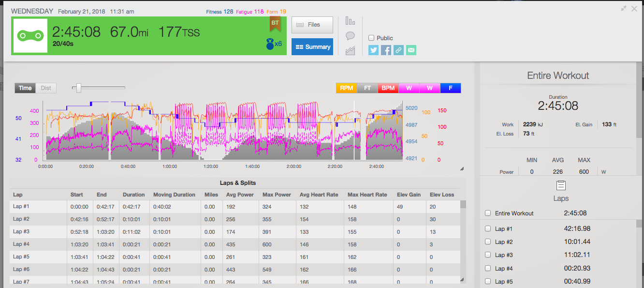The width and height of the screenshot is (644, 288).
Task: Toggle the orange RPM channel swatch
Action: click(x=346, y=88)
